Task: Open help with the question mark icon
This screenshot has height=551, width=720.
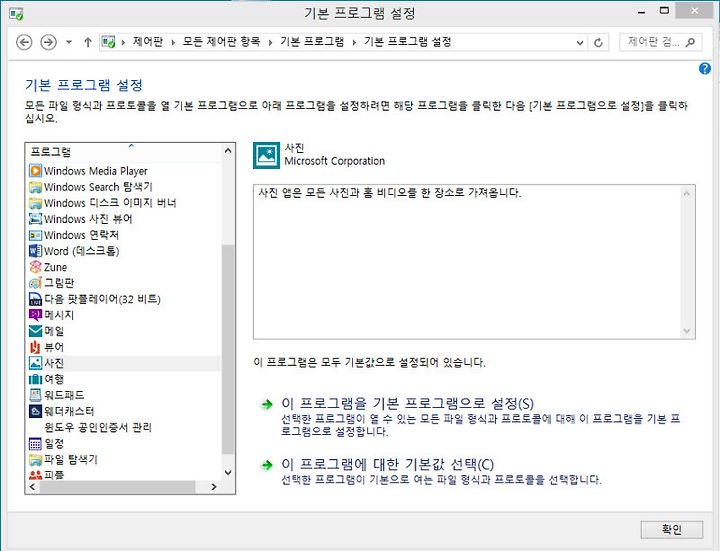Action: (x=704, y=69)
